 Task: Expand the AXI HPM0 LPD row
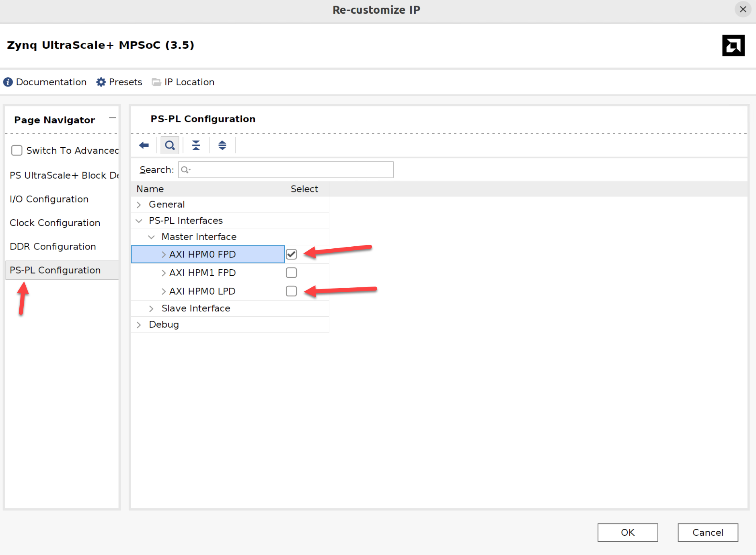click(x=164, y=291)
